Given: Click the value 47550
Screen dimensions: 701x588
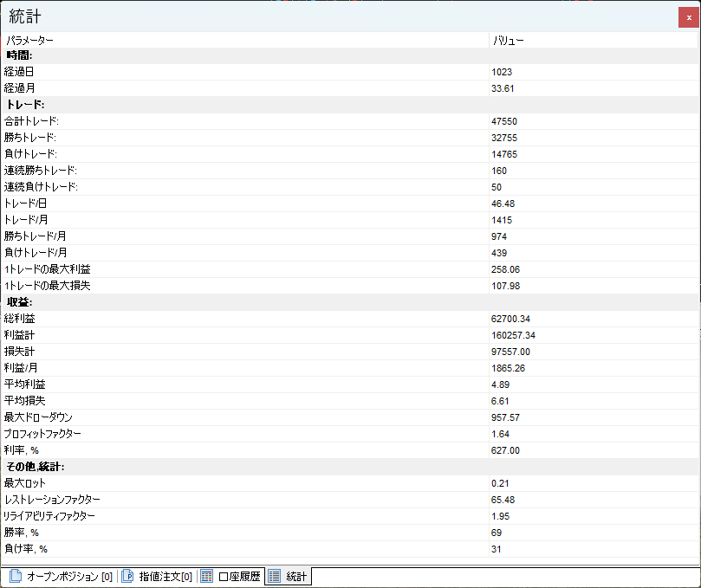Looking at the screenshot, I should (x=503, y=121).
